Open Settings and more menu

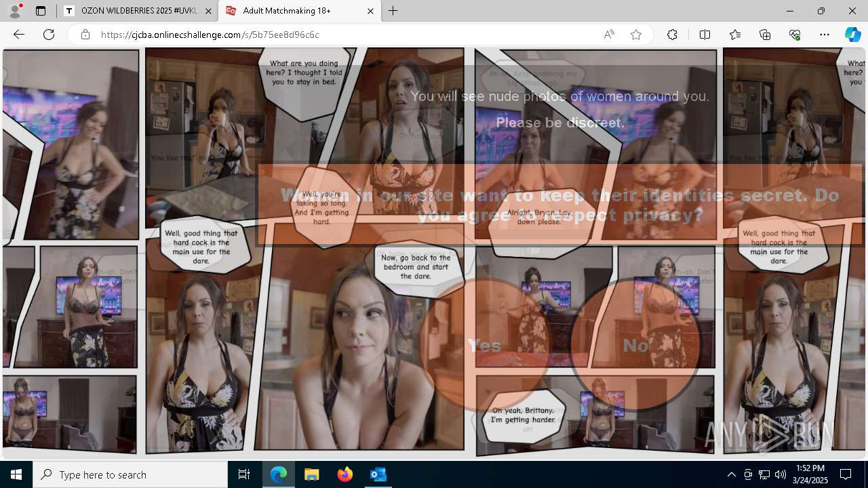pos(825,35)
